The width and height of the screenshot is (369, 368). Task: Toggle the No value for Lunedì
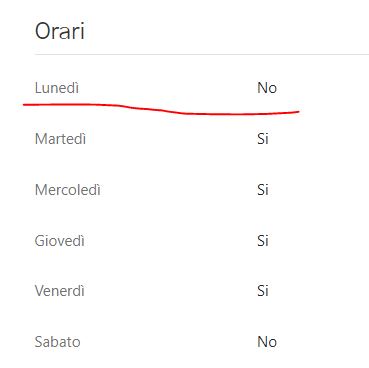tap(267, 88)
